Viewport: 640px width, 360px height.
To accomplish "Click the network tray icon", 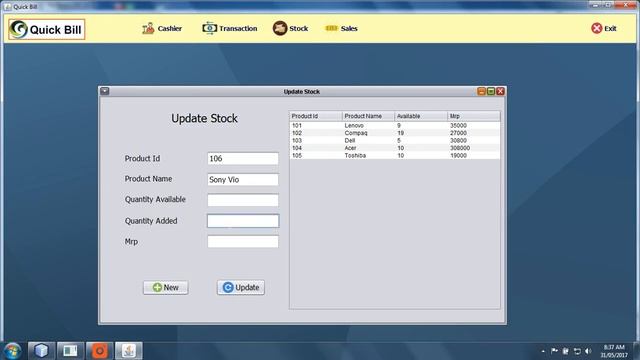I will tap(577, 351).
